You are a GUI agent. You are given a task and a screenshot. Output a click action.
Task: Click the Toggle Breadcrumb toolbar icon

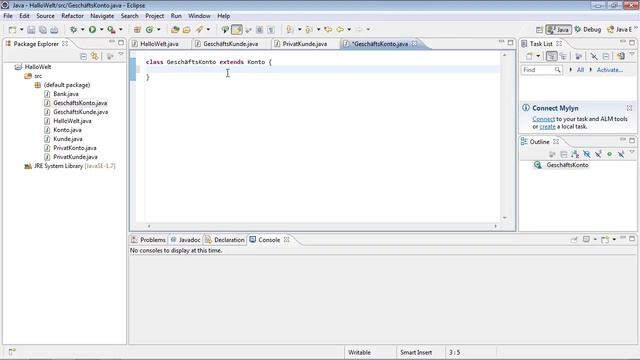(225, 30)
